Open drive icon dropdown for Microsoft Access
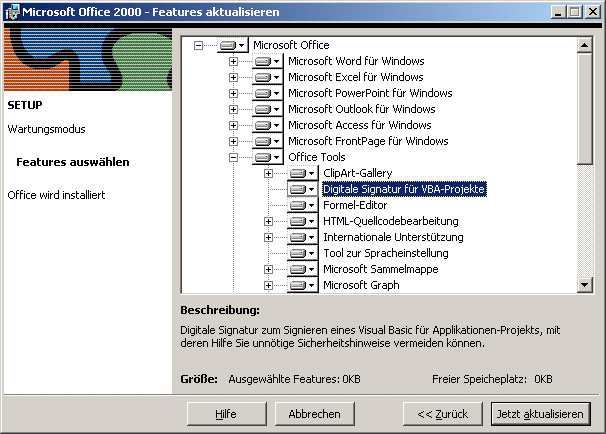This screenshot has height=434, width=606. point(267,125)
